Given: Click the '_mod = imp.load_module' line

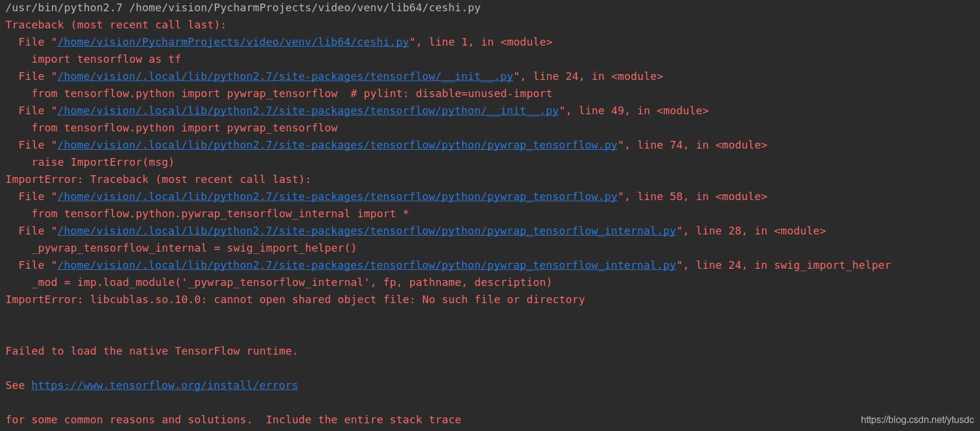Looking at the screenshot, I should tap(292, 282).
